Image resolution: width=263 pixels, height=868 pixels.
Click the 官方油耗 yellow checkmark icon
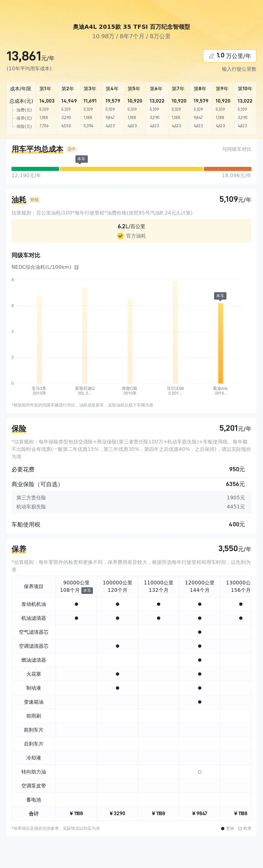click(x=120, y=236)
